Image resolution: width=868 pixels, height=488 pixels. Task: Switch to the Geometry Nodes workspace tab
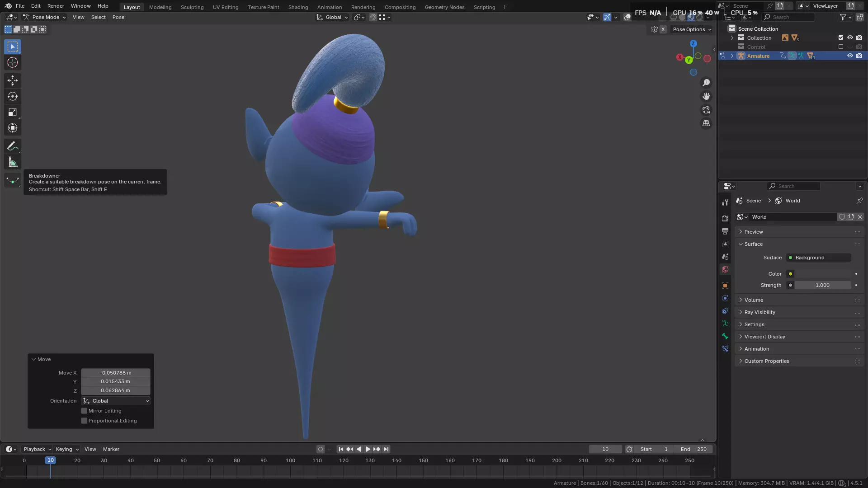[445, 7]
